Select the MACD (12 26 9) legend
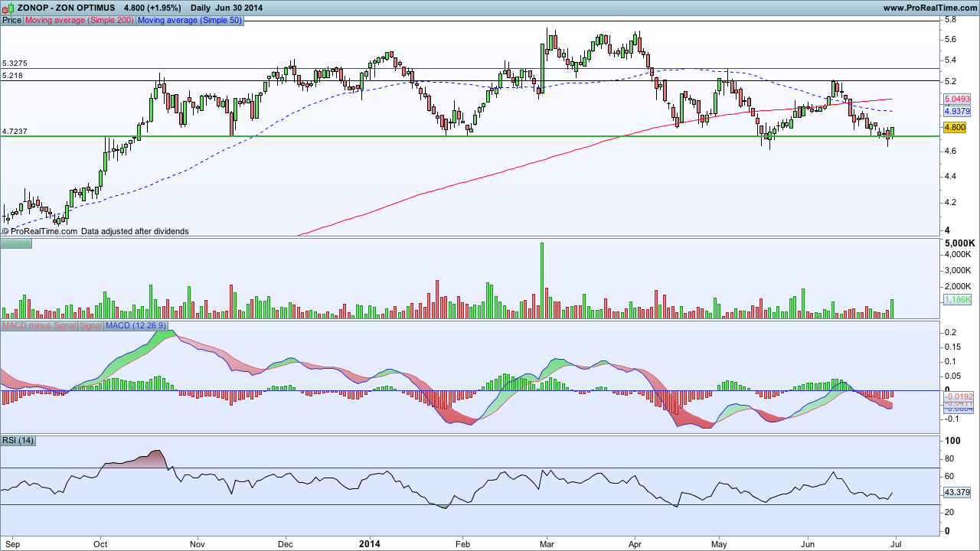Viewport: 980px width, 551px height. click(x=136, y=326)
